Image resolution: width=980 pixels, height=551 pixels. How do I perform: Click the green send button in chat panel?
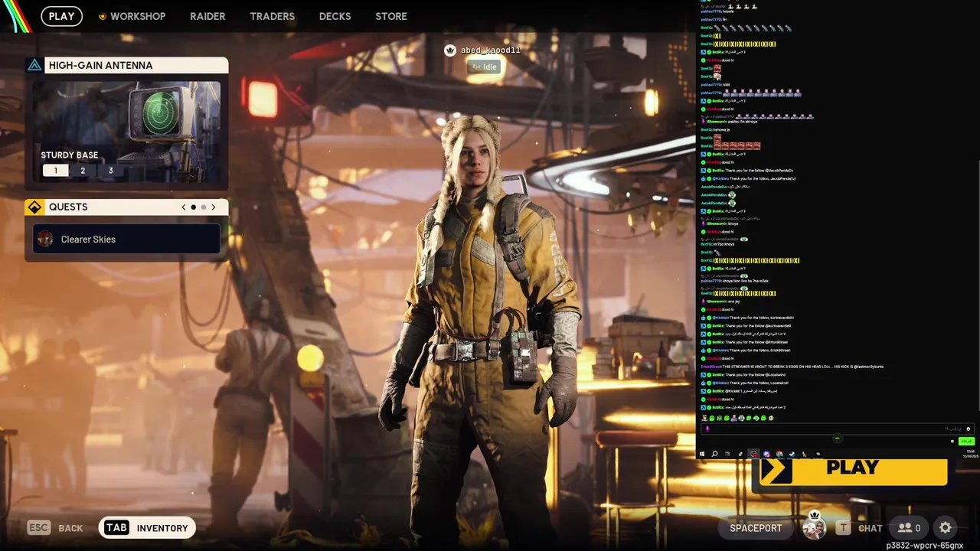[x=966, y=442]
